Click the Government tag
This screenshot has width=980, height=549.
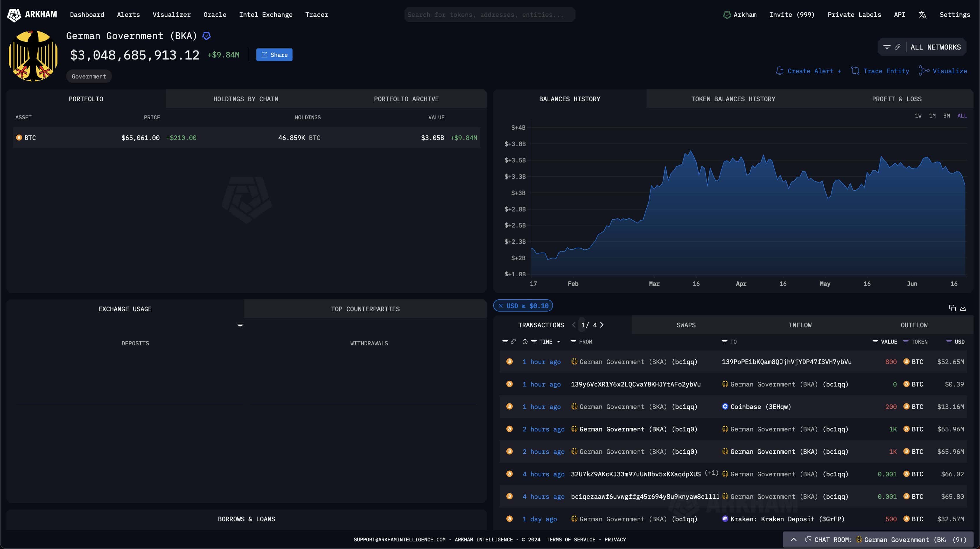89,76
